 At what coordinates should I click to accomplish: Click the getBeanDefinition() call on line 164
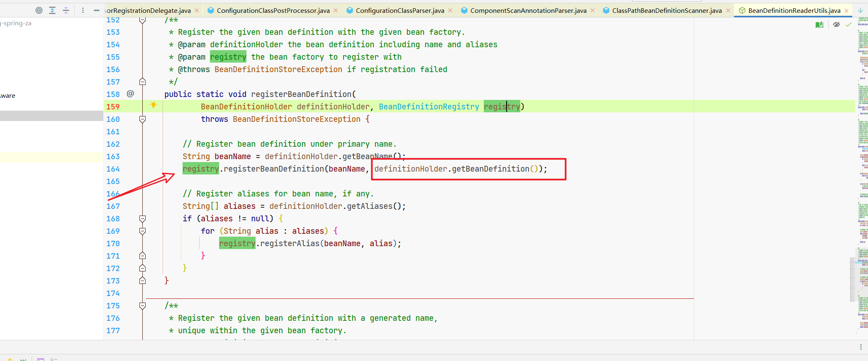click(x=495, y=169)
